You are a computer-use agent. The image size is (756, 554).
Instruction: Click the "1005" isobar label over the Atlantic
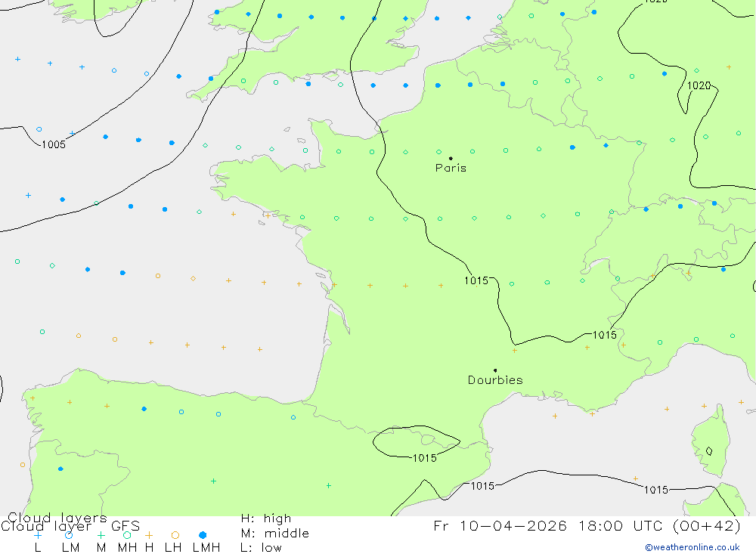coord(54,144)
